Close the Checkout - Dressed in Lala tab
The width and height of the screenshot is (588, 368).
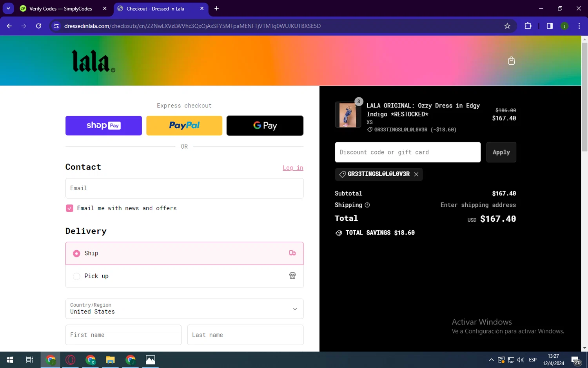[x=202, y=8]
